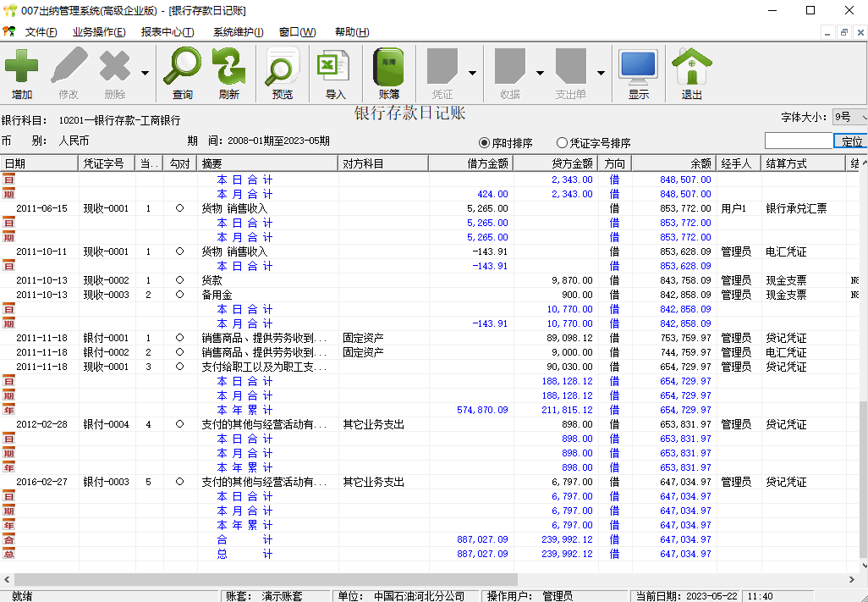Click the 定位 button
This screenshot has width=868, height=602.
pos(851,141)
